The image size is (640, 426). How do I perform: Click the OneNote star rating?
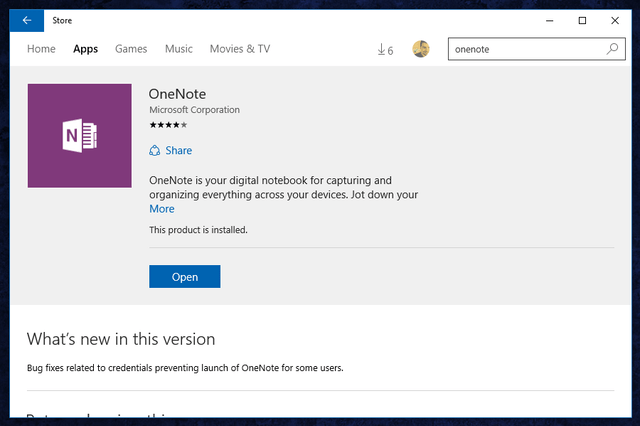(x=168, y=125)
